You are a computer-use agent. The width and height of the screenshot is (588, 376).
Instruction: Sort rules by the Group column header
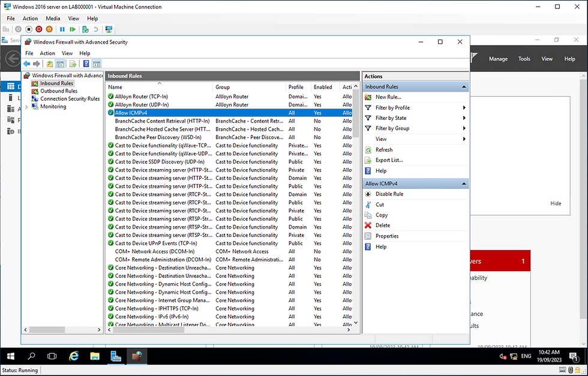click(250, 87)
